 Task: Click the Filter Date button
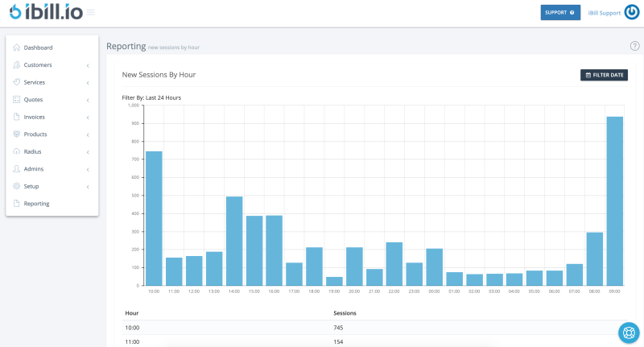(604, 75)
